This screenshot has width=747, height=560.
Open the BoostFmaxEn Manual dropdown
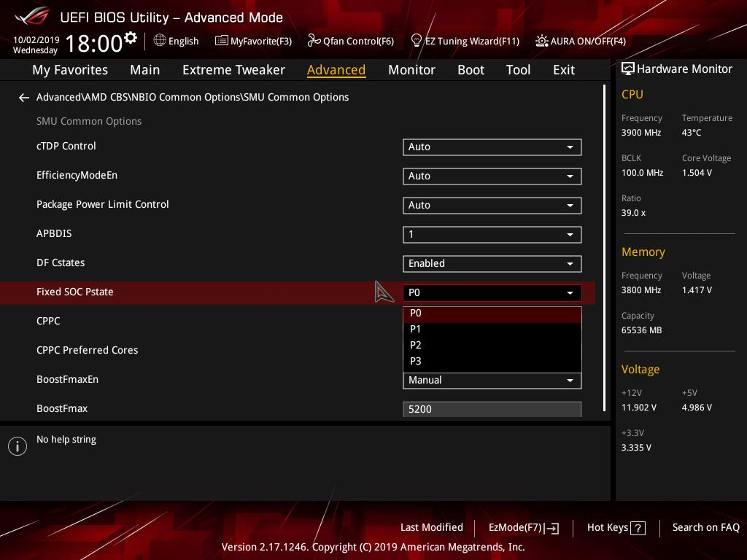point(492,381)
